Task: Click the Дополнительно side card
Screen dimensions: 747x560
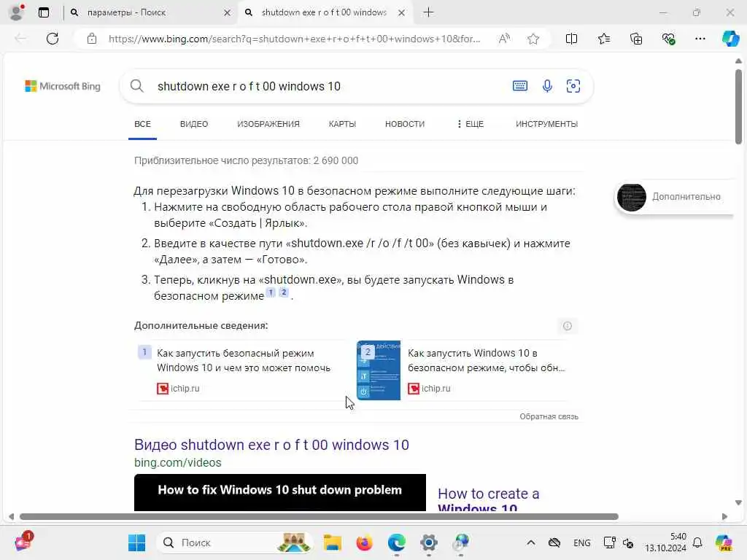Action: (x=673, y=197)
